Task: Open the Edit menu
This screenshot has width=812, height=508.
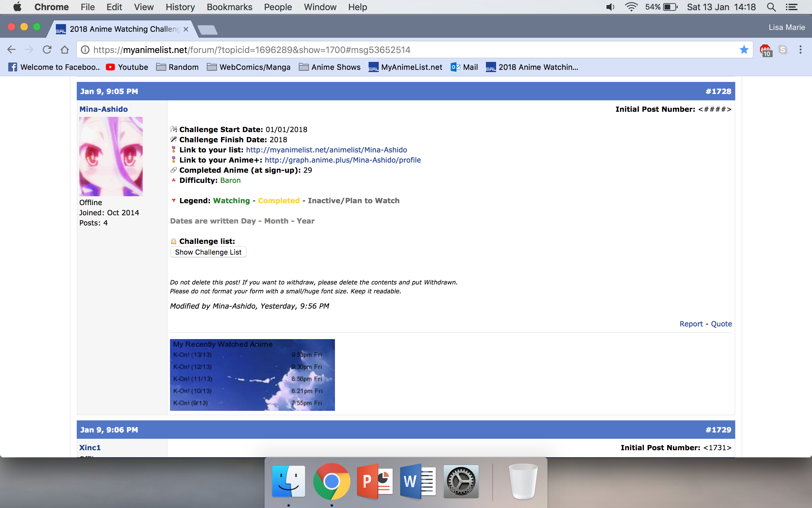Action: pos(114,7)
